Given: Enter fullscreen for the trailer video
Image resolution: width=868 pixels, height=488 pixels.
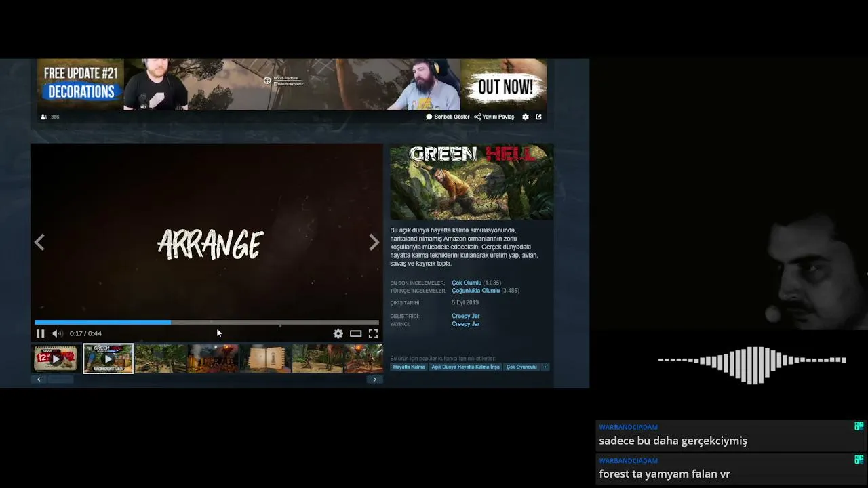Looking at the screenshot, I should point(373,333).
